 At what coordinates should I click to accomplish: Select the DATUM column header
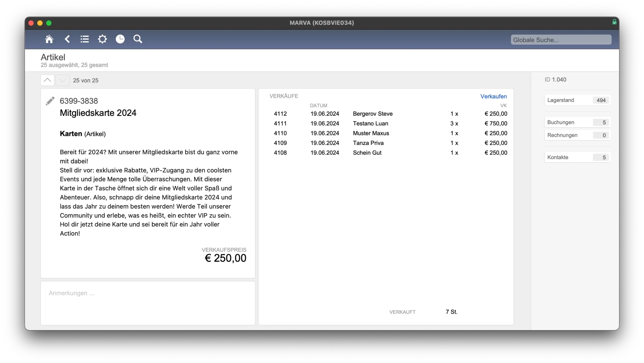coord(318,105)
